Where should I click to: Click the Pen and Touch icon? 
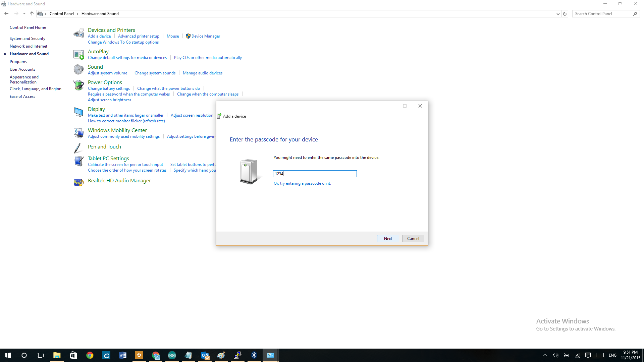coord(78,148)
